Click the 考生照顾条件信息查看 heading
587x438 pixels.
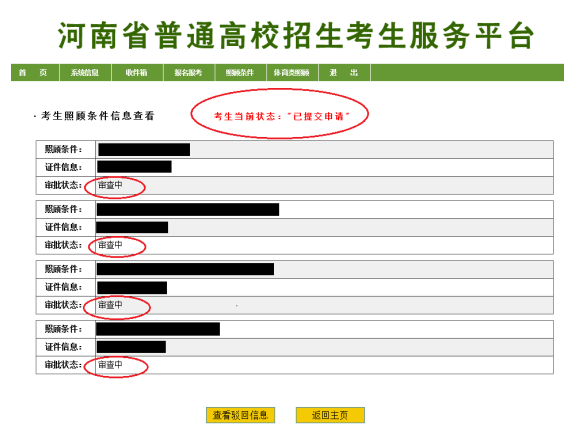[98, 116]
